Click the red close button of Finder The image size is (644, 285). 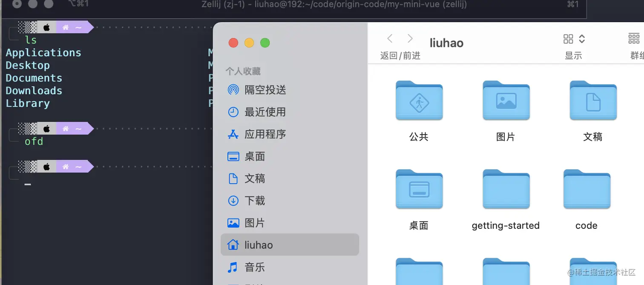(233, 43)
